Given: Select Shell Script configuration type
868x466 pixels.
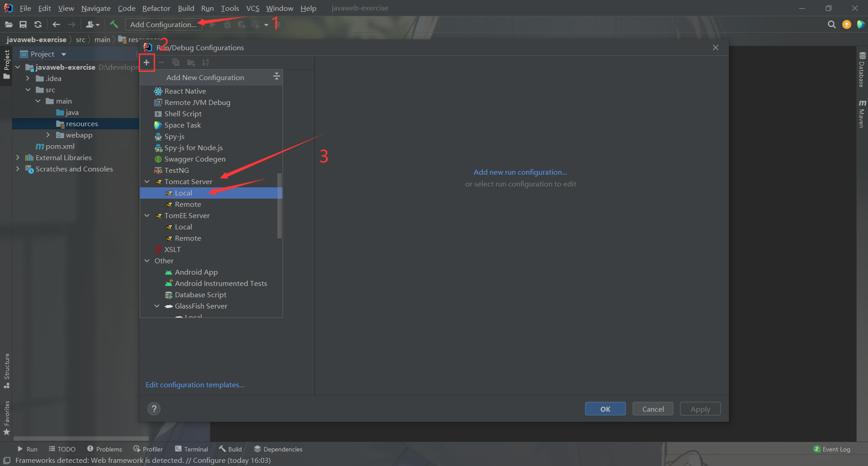Looking at the screenshot, I should pyautogui.click(x=211, y=114).
